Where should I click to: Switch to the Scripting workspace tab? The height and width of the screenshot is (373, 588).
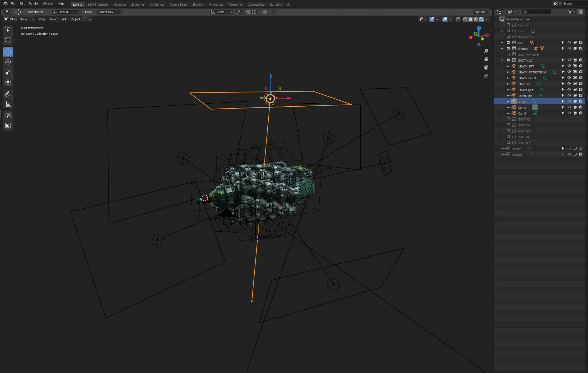(x=276, y=4)
